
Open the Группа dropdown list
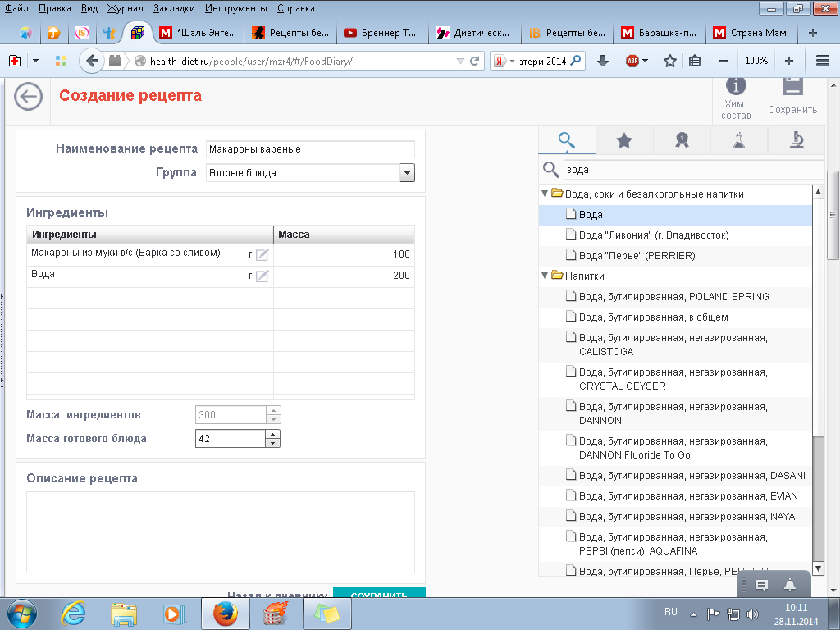(407, 173)
